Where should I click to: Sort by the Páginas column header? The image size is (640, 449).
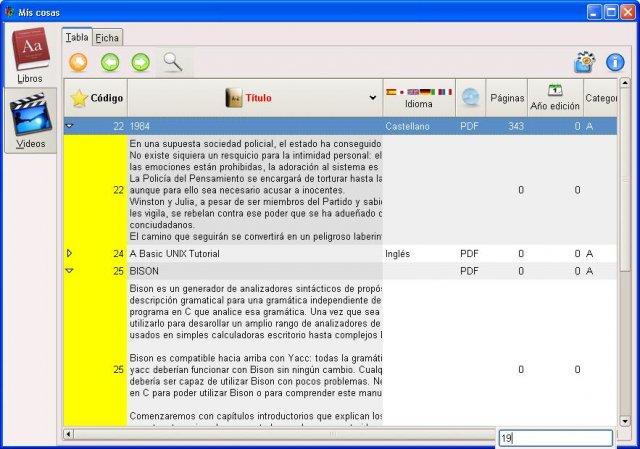508,98
